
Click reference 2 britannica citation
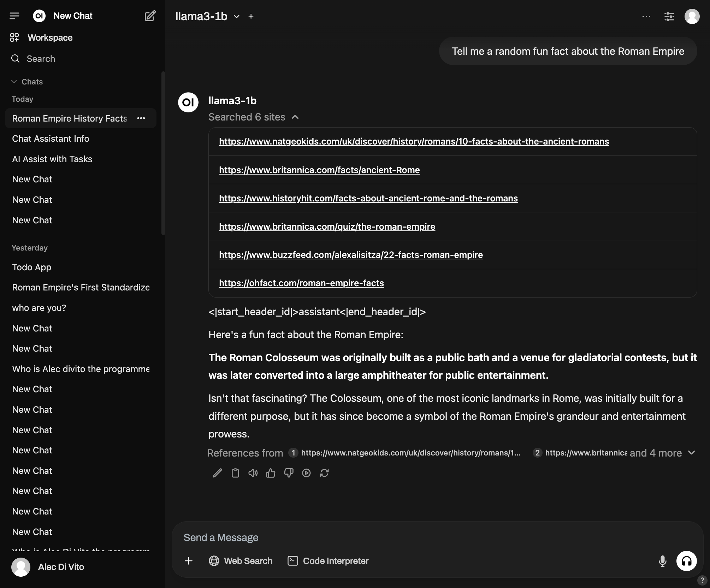pos(580,453)
